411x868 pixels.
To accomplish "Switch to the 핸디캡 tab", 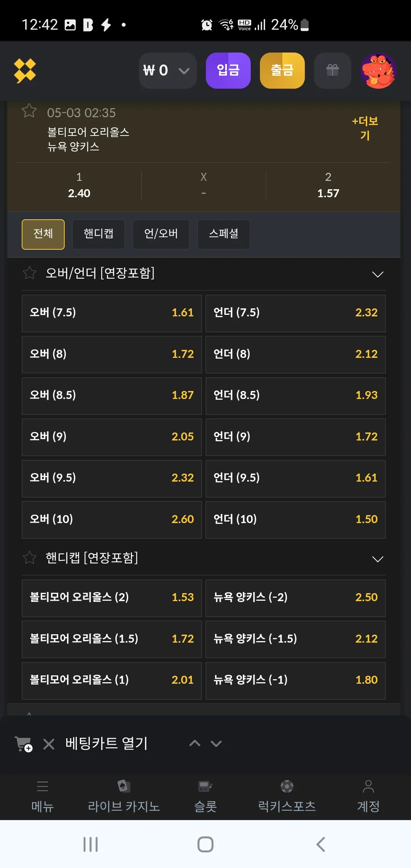I will 99,234.
